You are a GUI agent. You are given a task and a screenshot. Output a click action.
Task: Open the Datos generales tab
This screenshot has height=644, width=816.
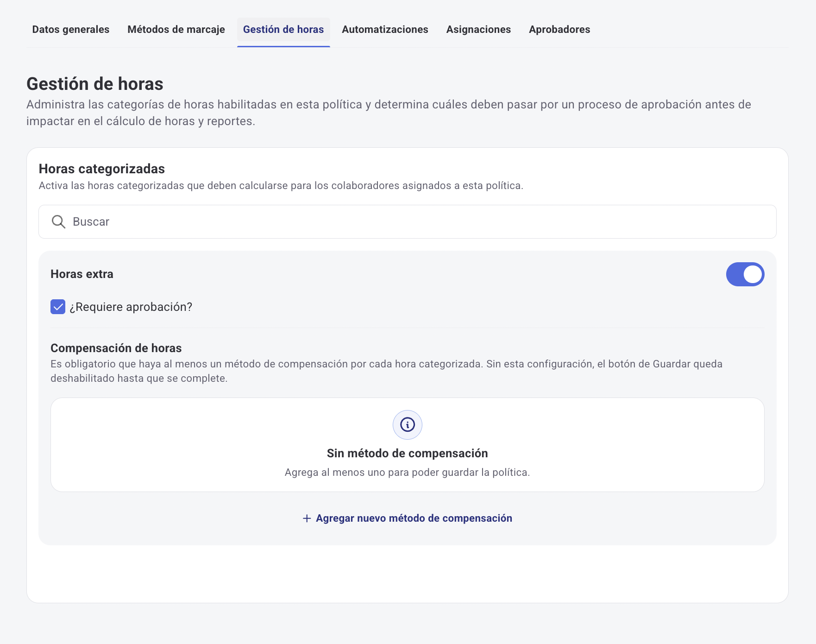(71, 30)
